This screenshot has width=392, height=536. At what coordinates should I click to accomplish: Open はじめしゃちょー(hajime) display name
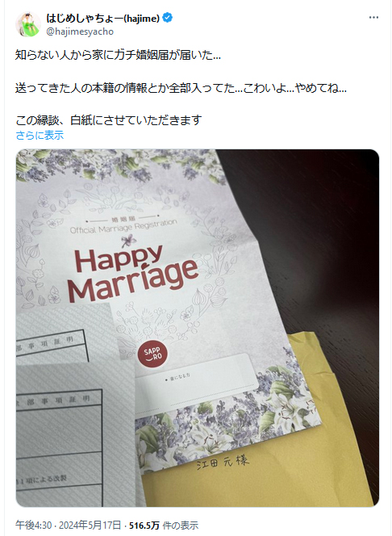point(102,18)
